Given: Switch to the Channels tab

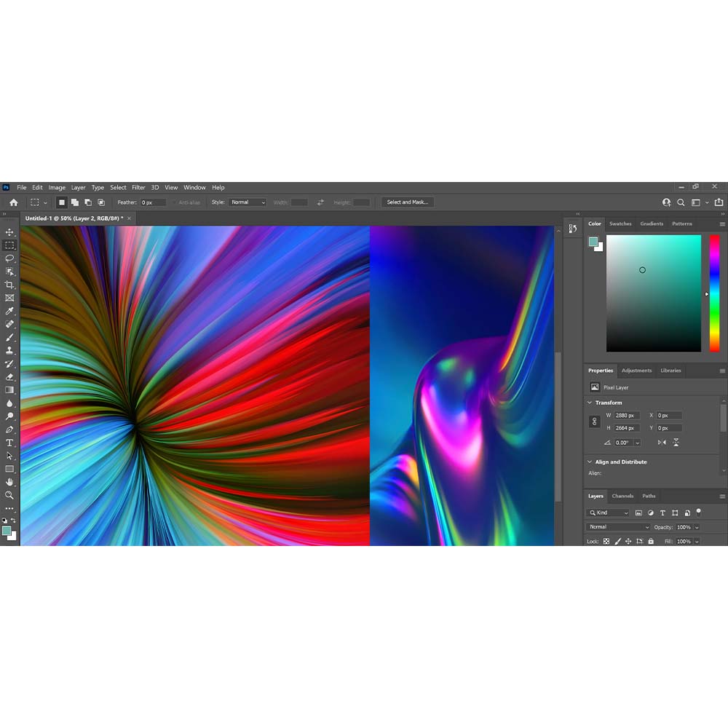Looking at the screenshot, I should pos(622,496).
